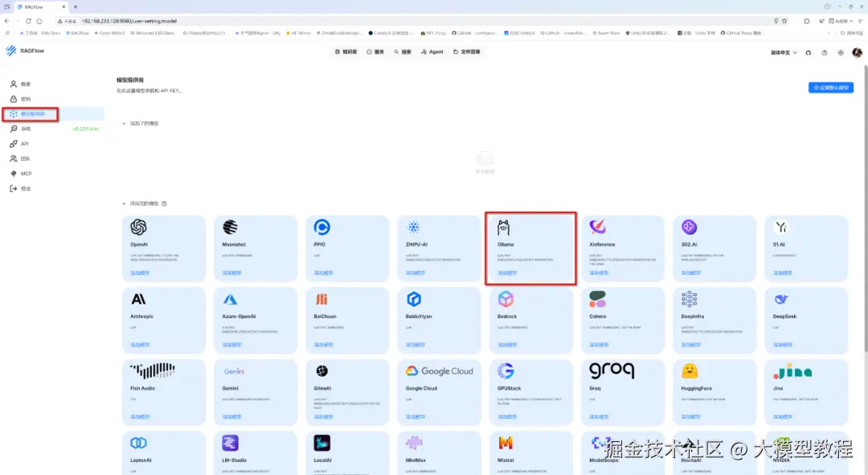Click add model link on Xinference card
The width and height of the screenshot is (868, 475).
point(599,273)
